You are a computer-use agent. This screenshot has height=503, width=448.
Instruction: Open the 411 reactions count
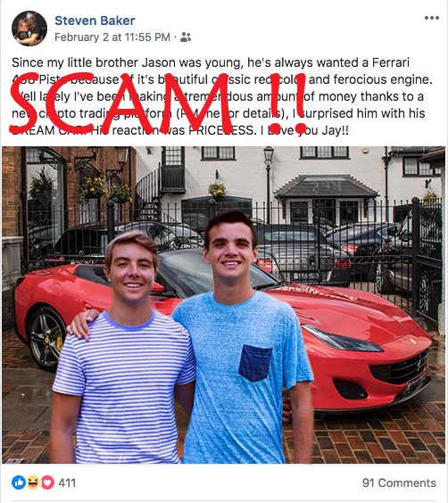[67, 482]
